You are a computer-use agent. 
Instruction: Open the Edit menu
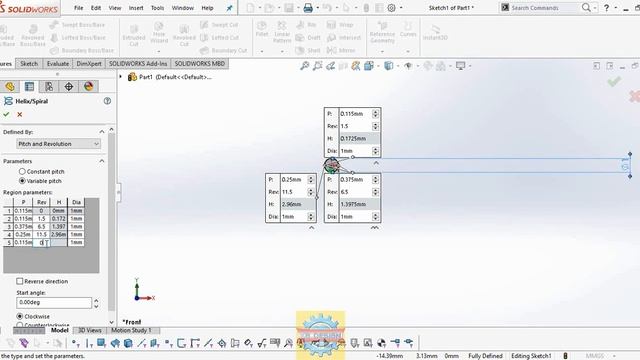pos(96,8)
